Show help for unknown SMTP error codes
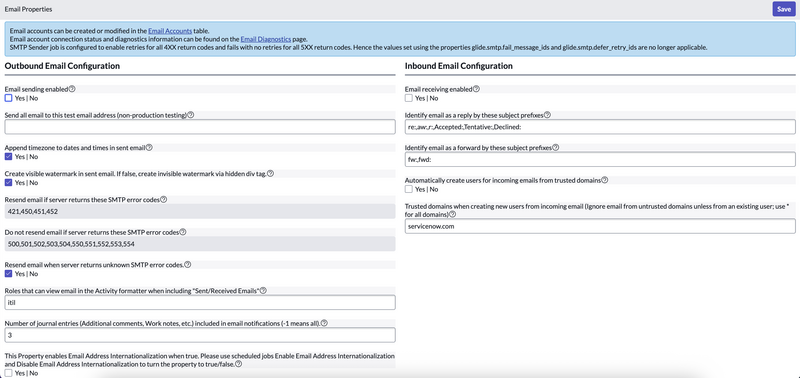 click(x=188, y=265)
